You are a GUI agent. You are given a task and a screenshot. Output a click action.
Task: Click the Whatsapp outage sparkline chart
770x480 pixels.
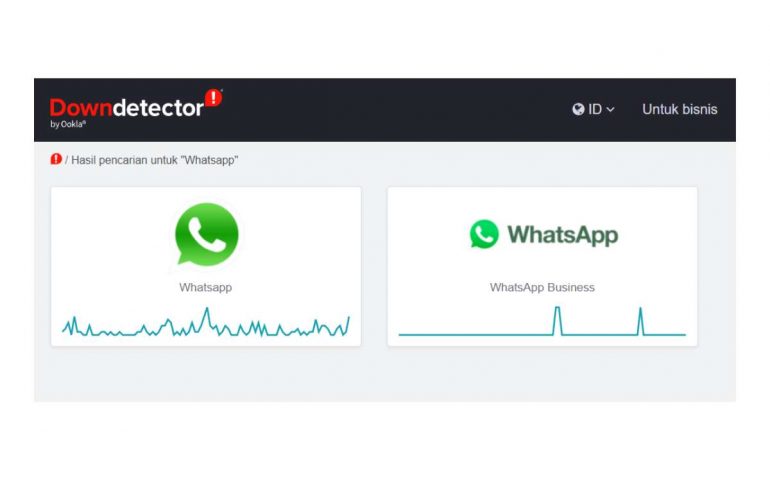click(x=206, y=322)
